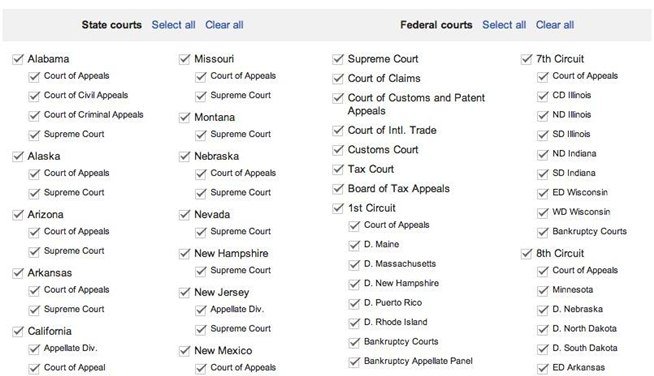The width and height of the screenshot is (654, 376).
Task: Uncheck the Alaska checkbox
Action: point(18,156)
